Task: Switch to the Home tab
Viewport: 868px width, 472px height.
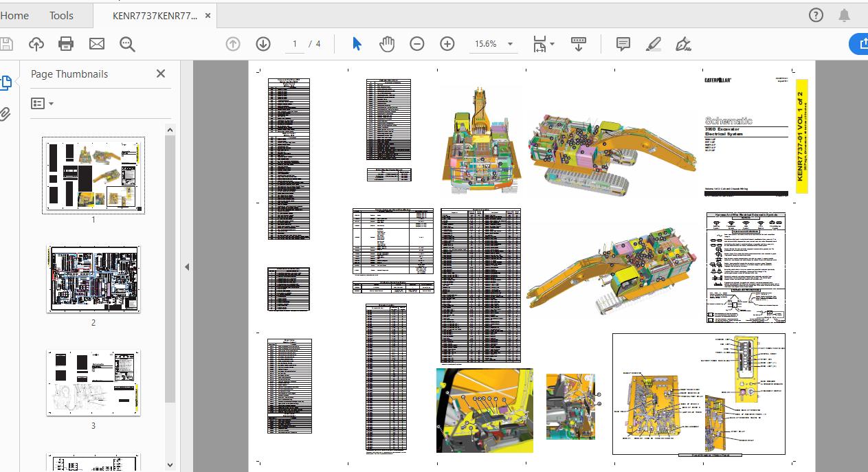Action: (14, 15)
